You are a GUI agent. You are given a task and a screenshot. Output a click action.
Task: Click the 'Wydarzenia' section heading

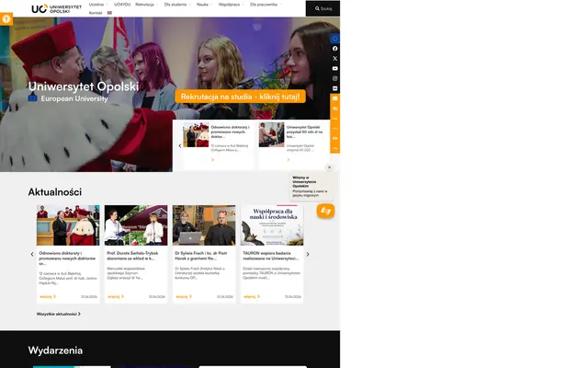pyautogui.click(x=55, y=351)
